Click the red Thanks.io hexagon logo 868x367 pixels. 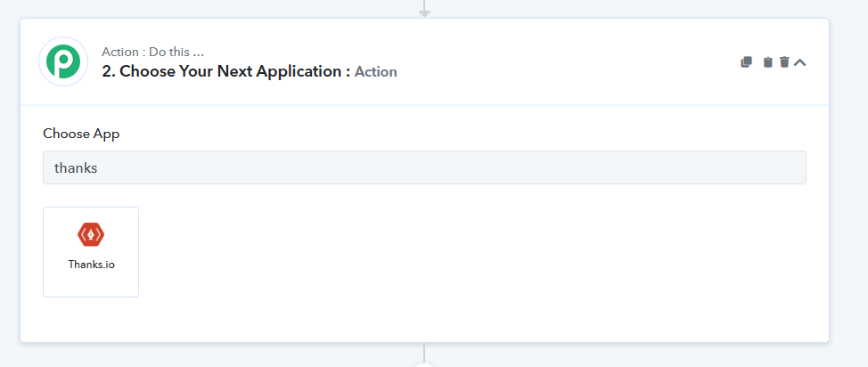pos(91,234)
